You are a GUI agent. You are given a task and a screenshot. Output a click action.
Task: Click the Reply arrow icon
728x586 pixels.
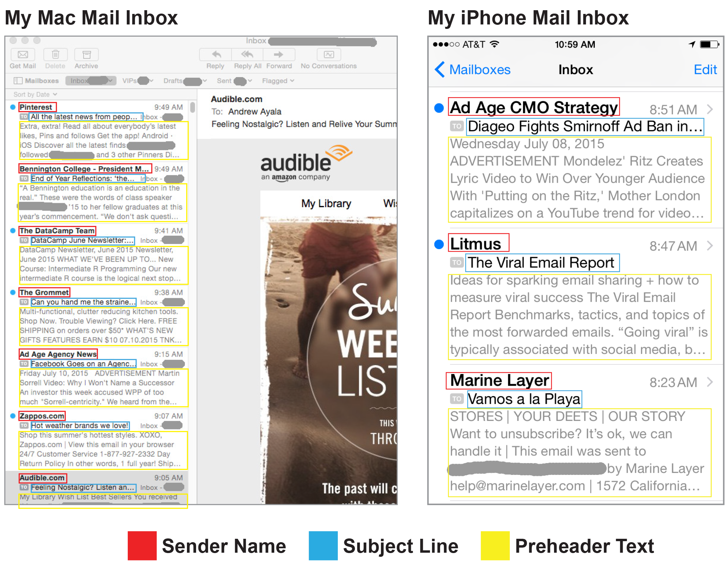[216, 54]
